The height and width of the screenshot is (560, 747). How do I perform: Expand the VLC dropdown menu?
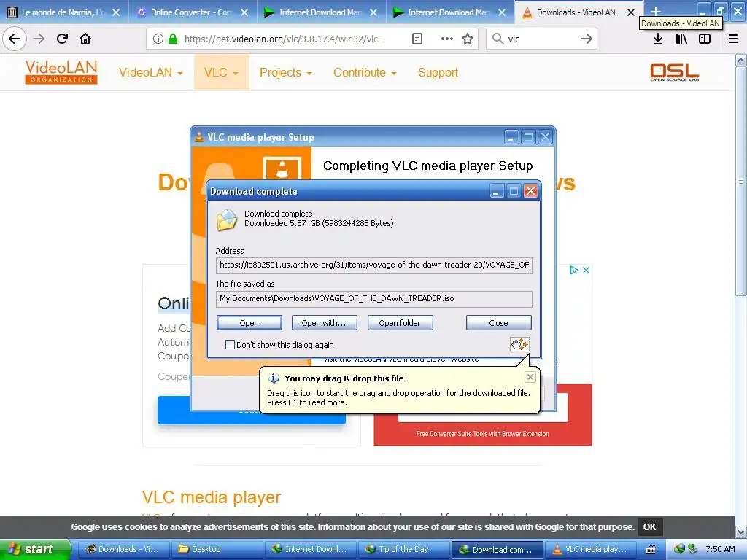221,72
